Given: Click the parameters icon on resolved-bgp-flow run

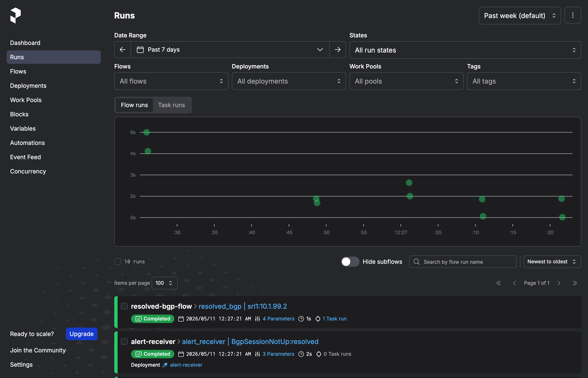Looking at the screenshot, I should pos(257,319).
